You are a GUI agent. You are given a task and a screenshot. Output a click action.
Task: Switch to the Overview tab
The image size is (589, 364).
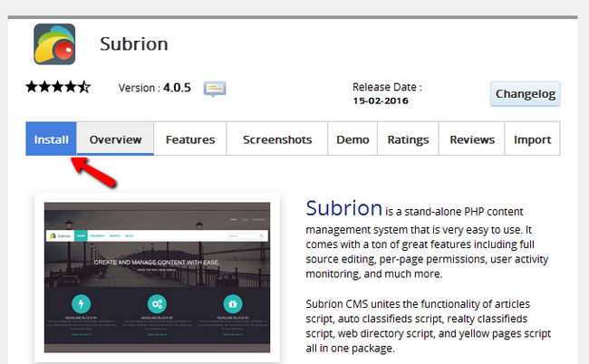(x=115, y=139)
